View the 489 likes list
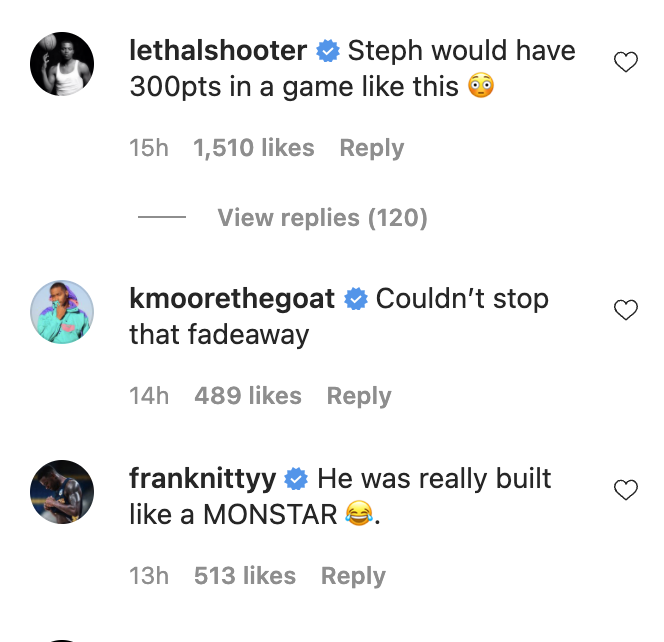 tap(248, 396)
